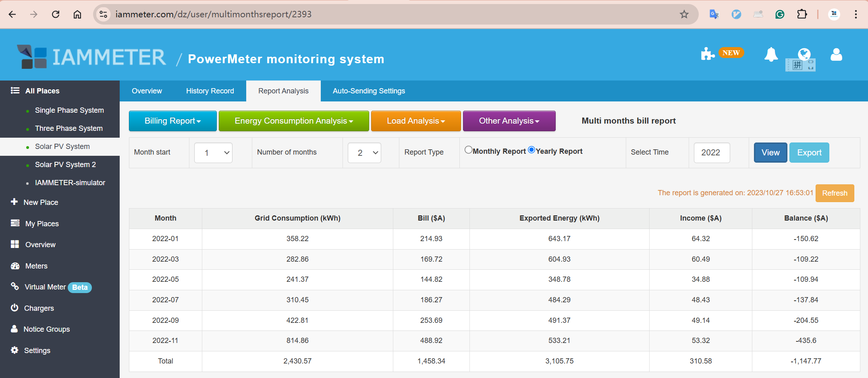Open Solar PV System 2 place
Viewport: 868px width, 378px height.
[65, 165]
